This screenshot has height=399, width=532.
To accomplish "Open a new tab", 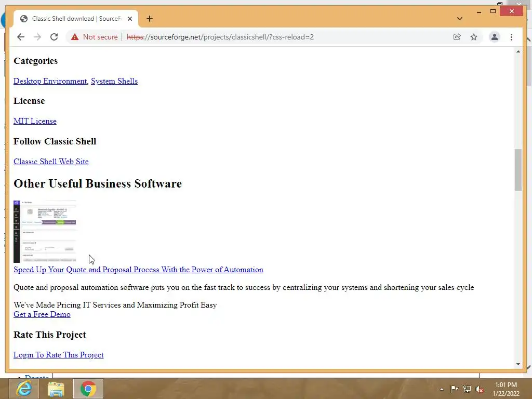I will point(150,19).
